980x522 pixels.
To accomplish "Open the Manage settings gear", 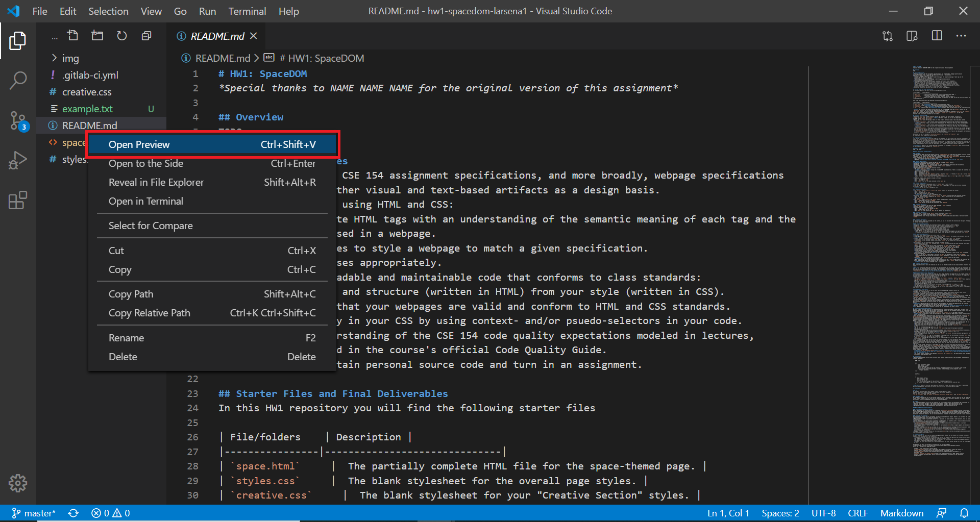I will (x=18, y=483).
